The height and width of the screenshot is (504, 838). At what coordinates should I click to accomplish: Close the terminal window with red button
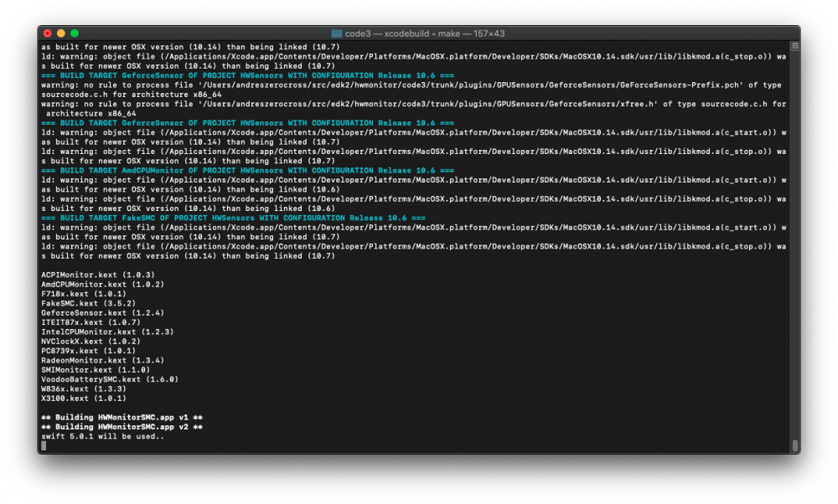[x=48, y=33]
